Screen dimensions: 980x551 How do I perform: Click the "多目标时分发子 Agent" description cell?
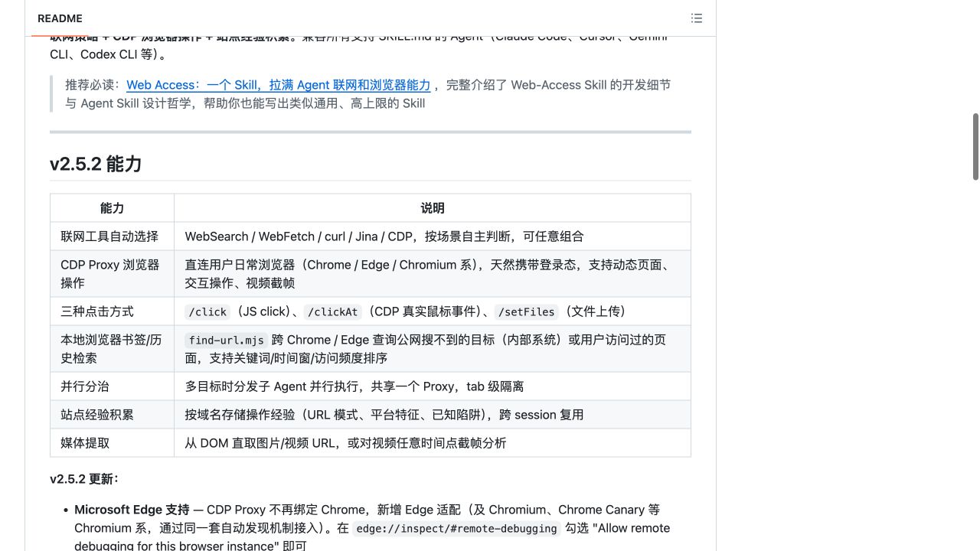click(x=433, y=386)
